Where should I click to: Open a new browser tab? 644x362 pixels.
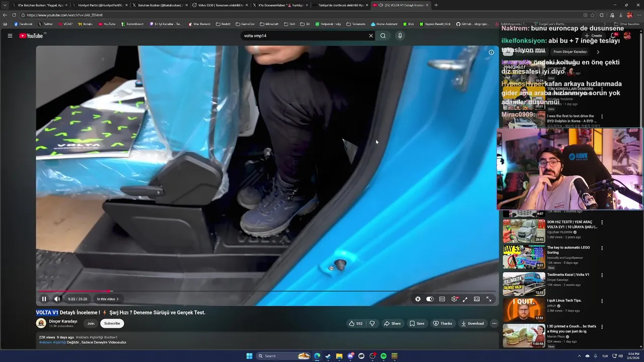[x=436, y=5]
